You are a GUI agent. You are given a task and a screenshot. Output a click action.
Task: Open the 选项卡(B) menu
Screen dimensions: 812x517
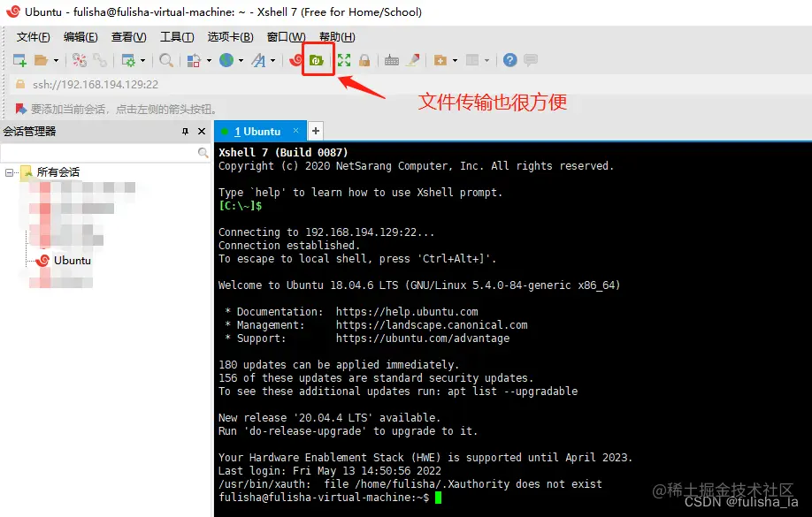pos(231,37)
